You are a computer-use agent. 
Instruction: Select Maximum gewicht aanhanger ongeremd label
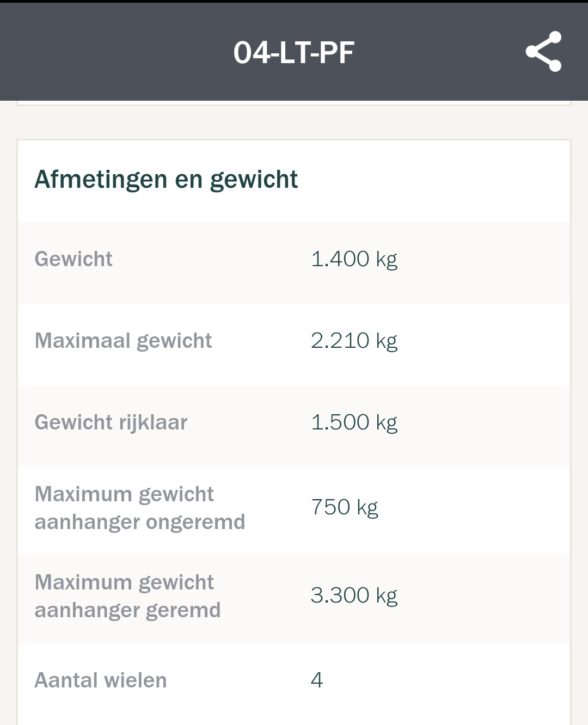pyautogui.click(x=140, y=508)
